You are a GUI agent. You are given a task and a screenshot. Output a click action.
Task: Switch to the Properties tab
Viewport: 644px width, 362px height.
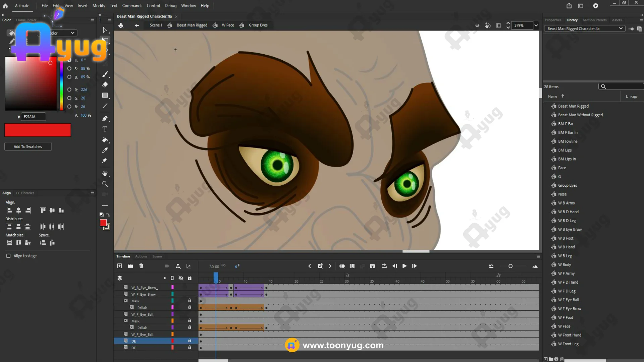(x=553, y=20)
